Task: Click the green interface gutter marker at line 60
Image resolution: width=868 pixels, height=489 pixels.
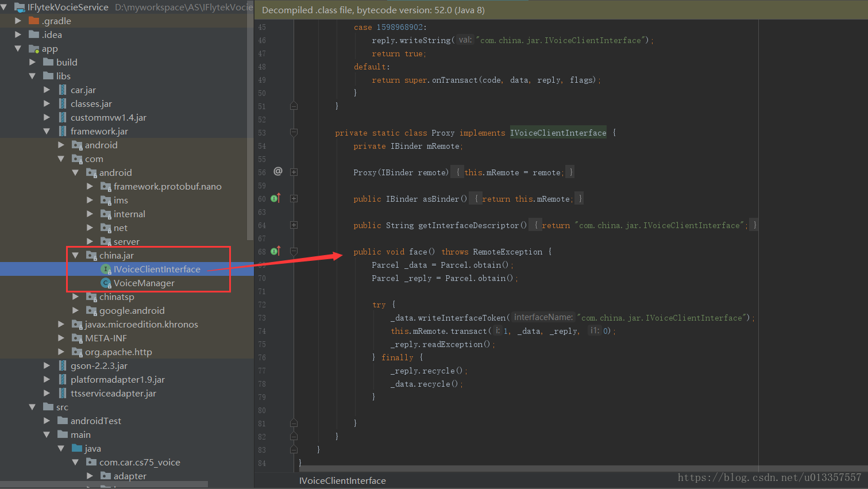Action: tap(275, 198)
